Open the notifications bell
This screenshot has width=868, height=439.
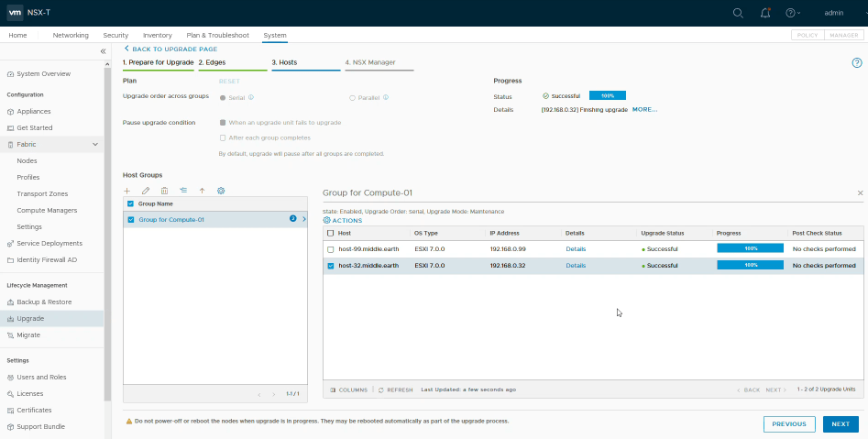pyautogui.click(x=765, y=13)
